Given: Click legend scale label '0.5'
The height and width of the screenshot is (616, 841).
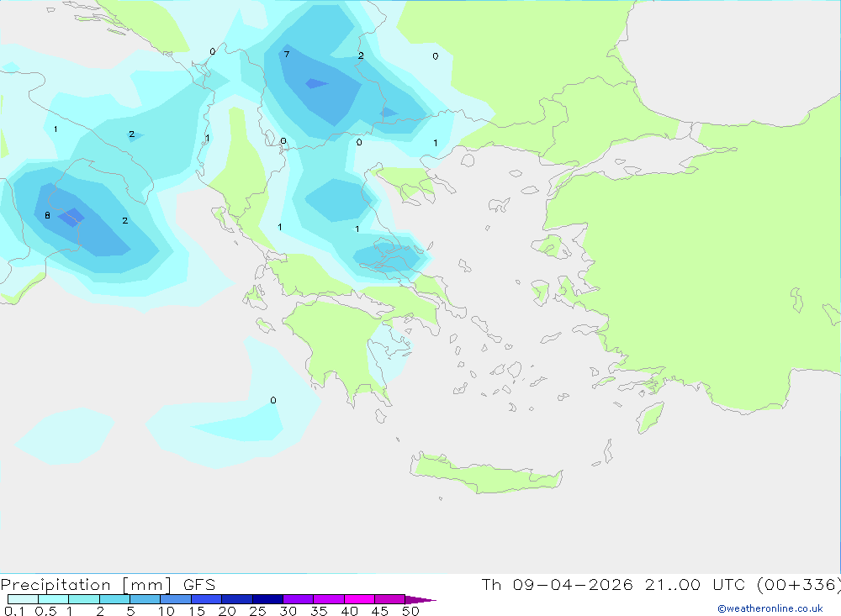Looking at the screenshot, I should pos(45,611).
